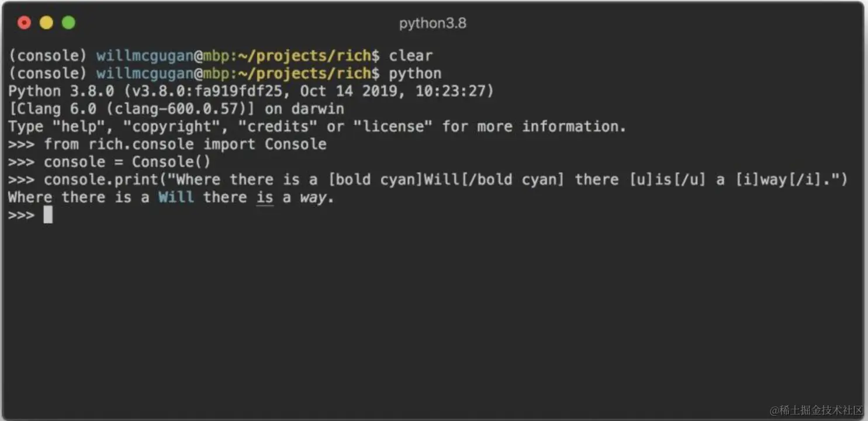Minimize the terminal with the yellow button
This screenshot has width=868, height=421.
pyautogui.click(x=46, y=23)
